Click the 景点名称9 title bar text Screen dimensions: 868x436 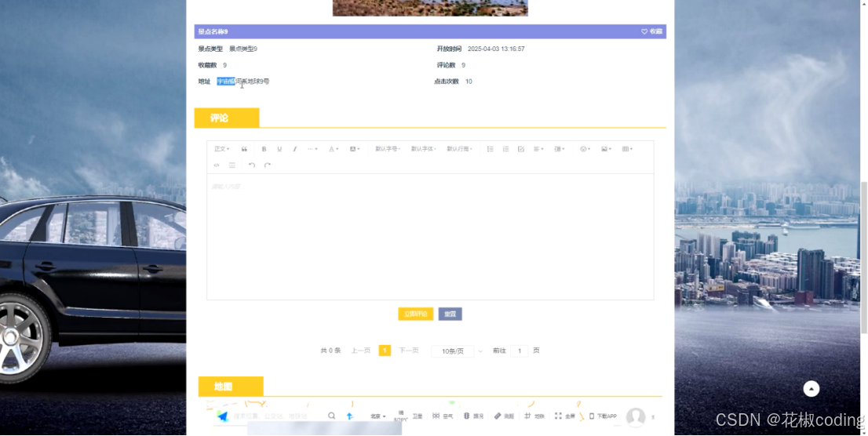213,32
